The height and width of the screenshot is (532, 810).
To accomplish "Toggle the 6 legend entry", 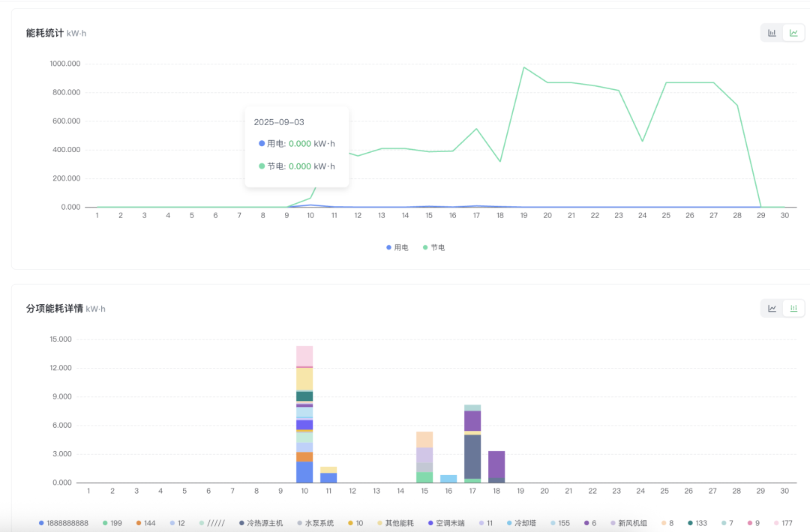I will click(x=590, y=523).
